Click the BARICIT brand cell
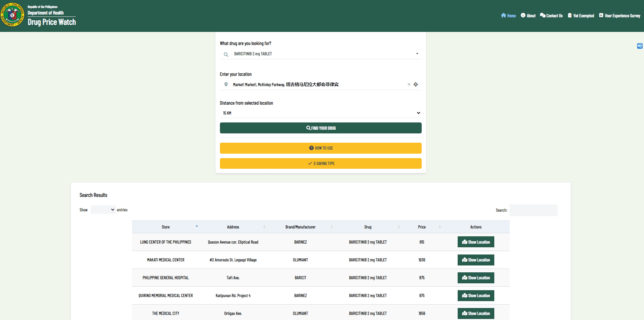644x320 pixels. (x=300, y=278)
